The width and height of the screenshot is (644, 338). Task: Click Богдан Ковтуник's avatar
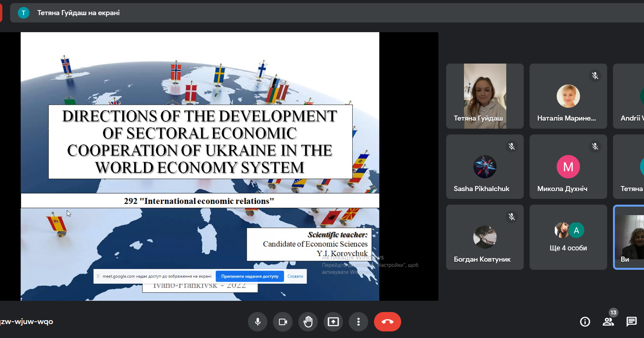coord(485,237)
